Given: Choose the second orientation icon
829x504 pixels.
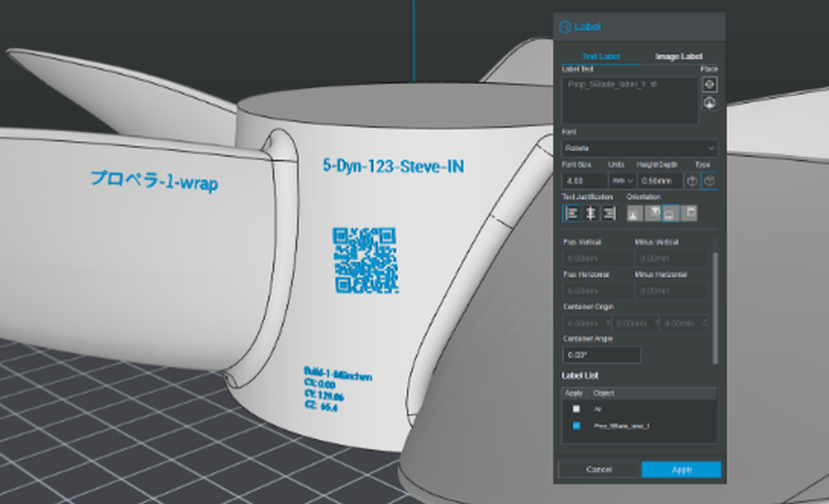Looking at the screenshot, I should click(x=653, y=213).
